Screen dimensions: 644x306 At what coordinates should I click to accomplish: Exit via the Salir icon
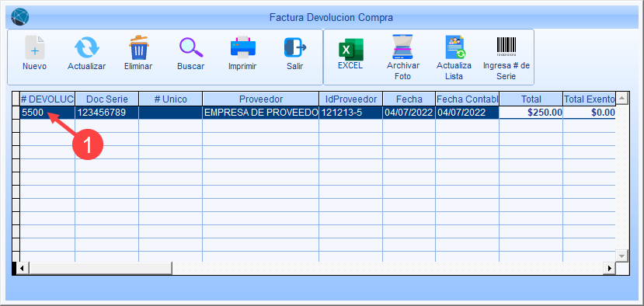(295, 47)
